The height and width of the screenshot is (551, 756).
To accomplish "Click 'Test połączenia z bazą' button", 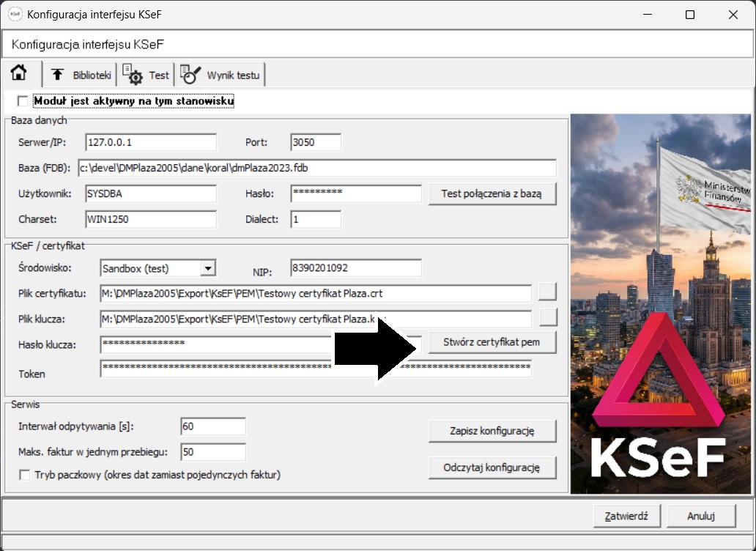I will 492,193.
